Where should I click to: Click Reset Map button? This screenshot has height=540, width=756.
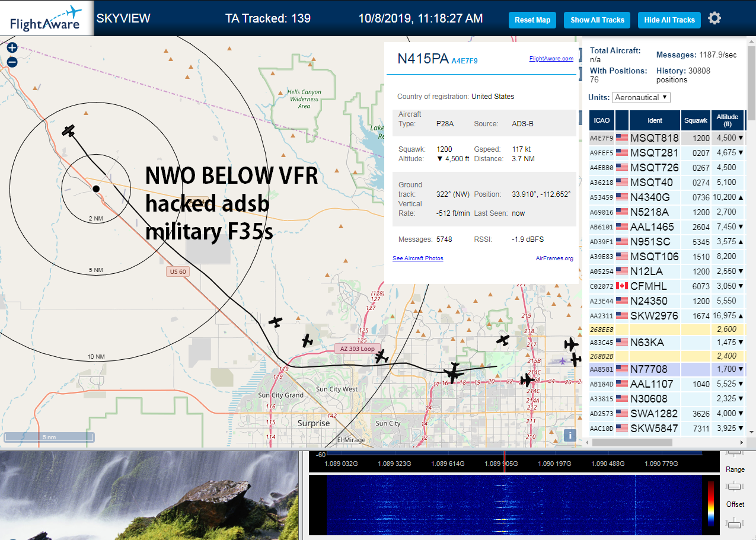[x=532, y=20]
